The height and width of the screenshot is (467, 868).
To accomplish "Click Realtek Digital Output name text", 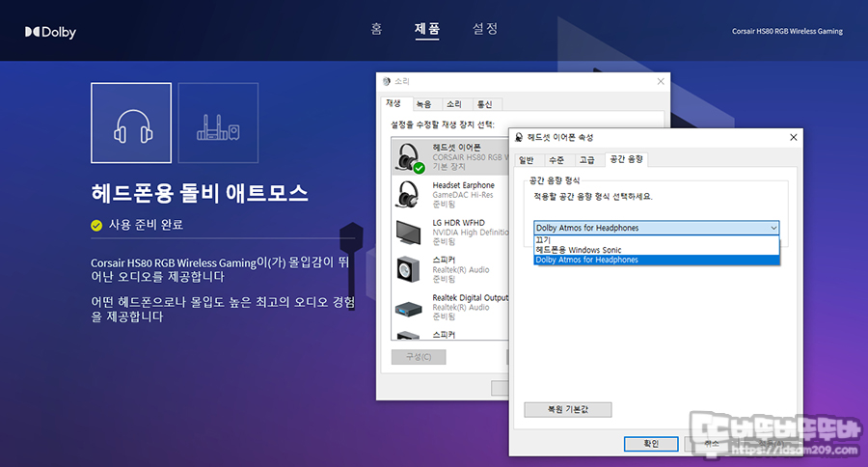I will pos(470,298).
